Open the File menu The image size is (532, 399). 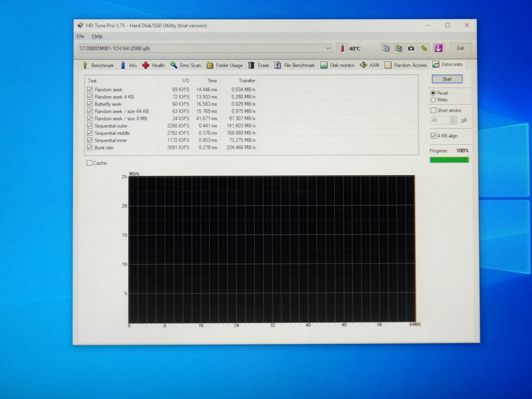[80, 36]
